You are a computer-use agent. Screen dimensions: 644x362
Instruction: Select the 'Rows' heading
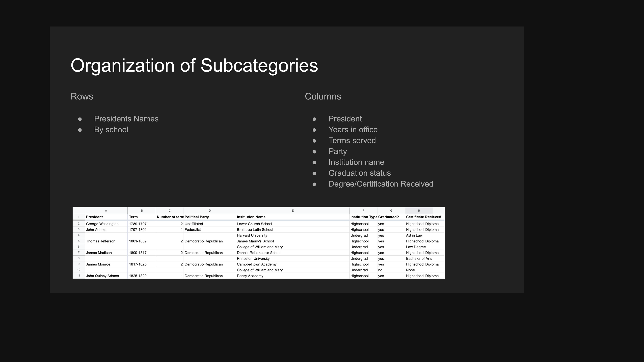(82, 96)
